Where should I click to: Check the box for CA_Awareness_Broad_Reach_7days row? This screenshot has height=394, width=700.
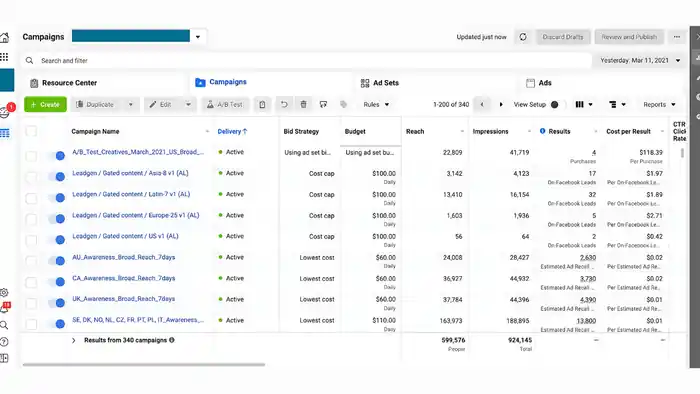click(x=31, y=282)
